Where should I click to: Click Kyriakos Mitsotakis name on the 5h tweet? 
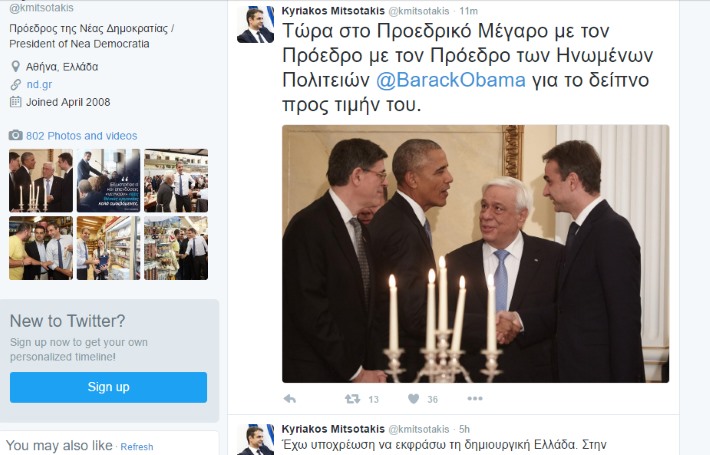pos(333,429)
